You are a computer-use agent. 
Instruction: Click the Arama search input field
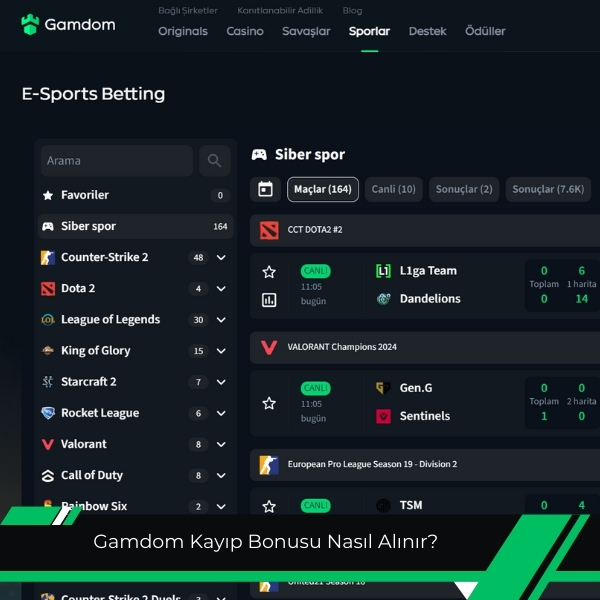[x=117, y=161]
